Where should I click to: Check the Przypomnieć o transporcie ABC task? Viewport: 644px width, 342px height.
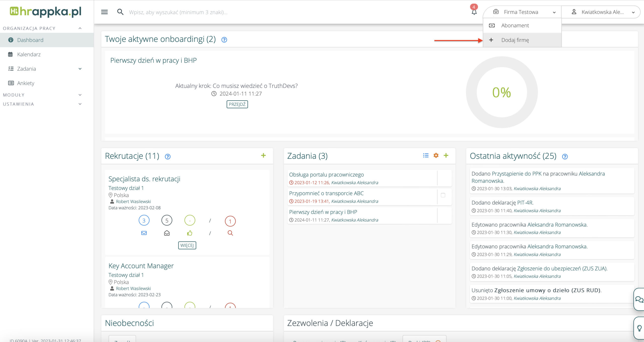point(443,195)
